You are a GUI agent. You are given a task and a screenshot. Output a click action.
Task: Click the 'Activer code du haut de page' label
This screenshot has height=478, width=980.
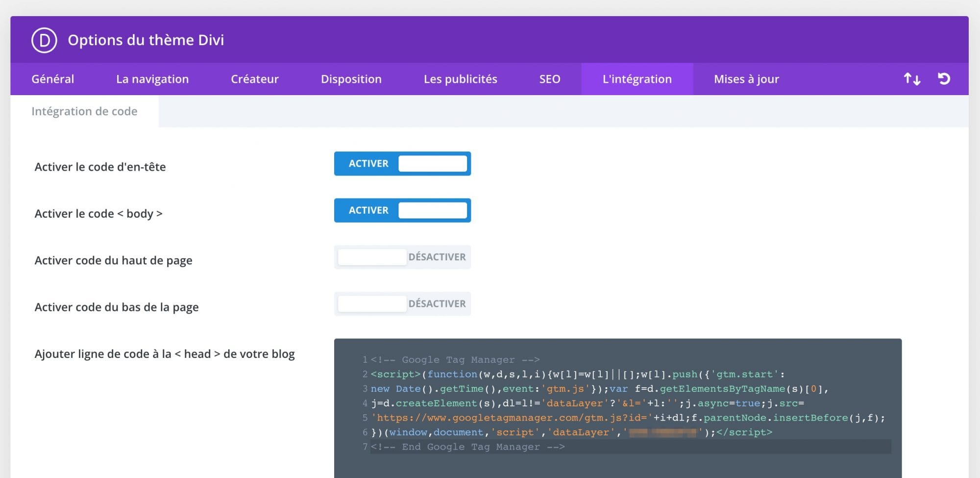113,260
